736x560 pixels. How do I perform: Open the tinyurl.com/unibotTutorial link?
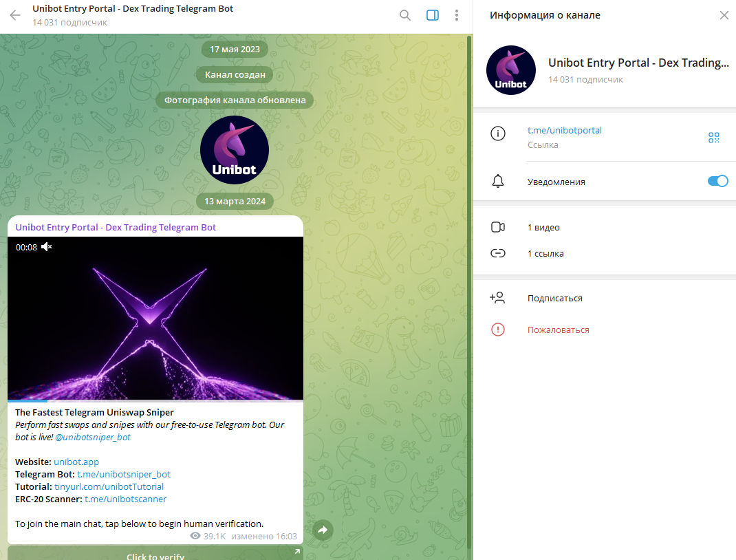pos(109,487)
